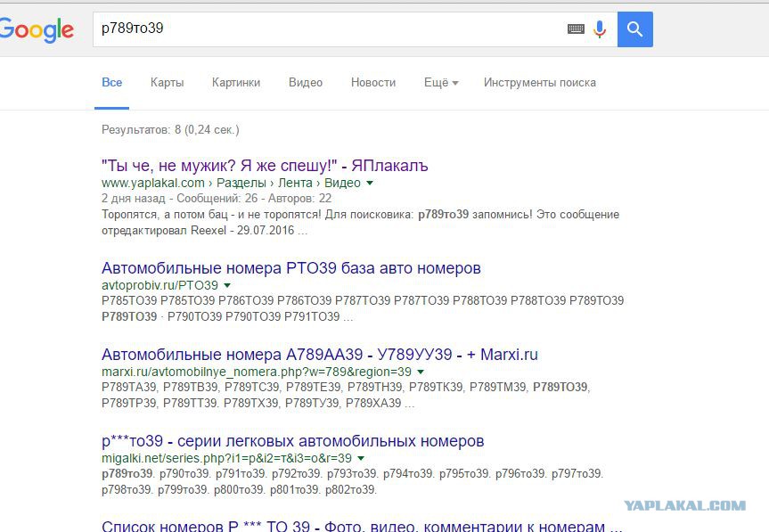Open the on-screen keyboard icon
This screenshot has width=769, height=532.
tap(576, 29)
